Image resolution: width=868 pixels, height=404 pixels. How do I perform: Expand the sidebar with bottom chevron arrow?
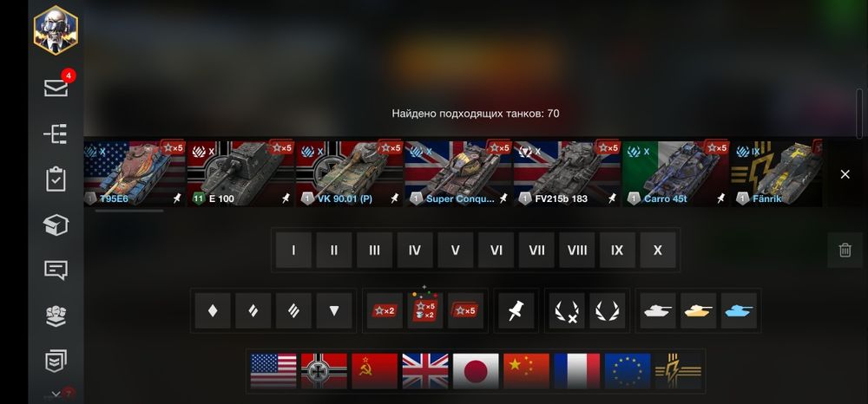tap(56, 394)
